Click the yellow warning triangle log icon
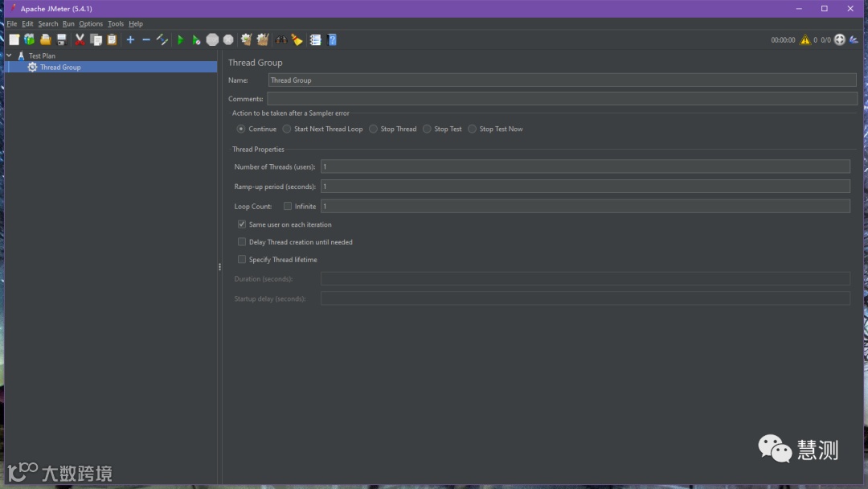This screenshot has width=868, height=489. (x=805, y=39)
